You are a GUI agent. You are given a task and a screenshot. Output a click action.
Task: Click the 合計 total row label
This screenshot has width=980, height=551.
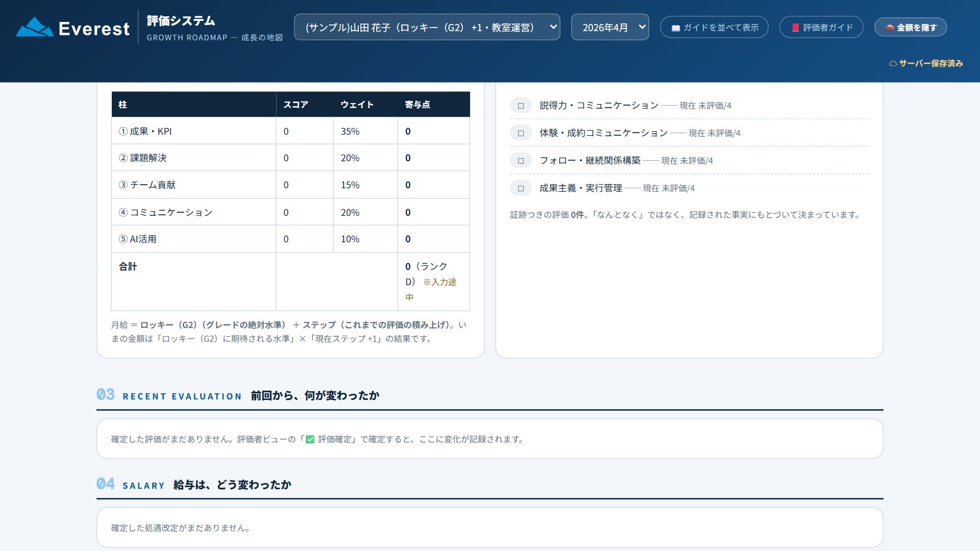(x=128, y=266)
